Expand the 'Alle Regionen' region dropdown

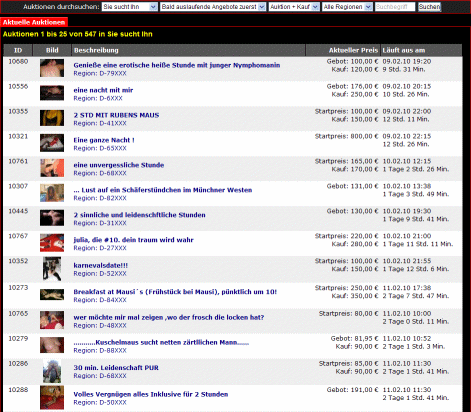(347, 7)
